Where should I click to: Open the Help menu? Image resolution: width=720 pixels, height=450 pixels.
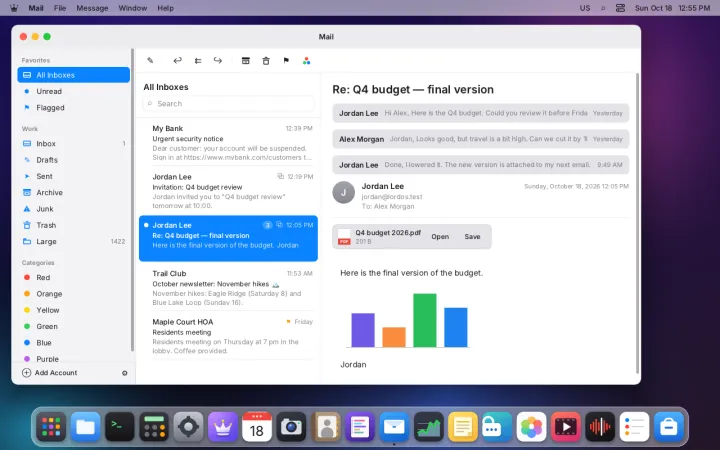pyautogui.click(x=165, y=8)
